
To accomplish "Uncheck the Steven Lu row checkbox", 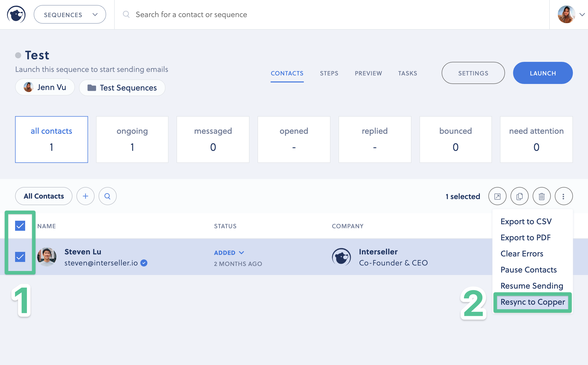I will 20,257.
